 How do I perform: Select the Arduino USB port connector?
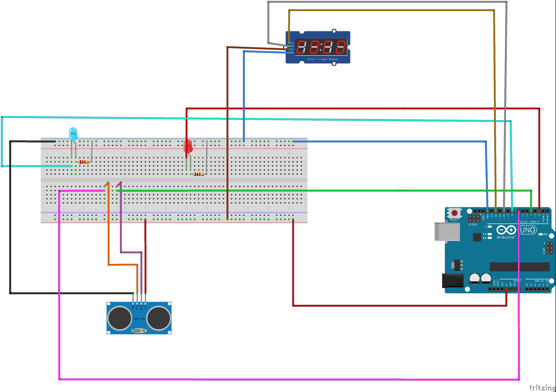pyautogui.click(x=447, y=232)
